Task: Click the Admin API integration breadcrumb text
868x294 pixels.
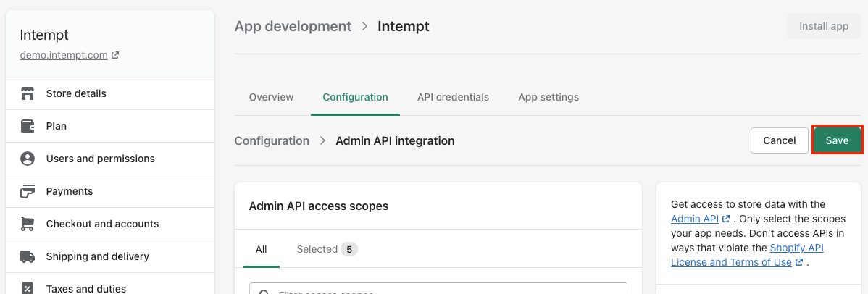Action: tap(396, 140)
